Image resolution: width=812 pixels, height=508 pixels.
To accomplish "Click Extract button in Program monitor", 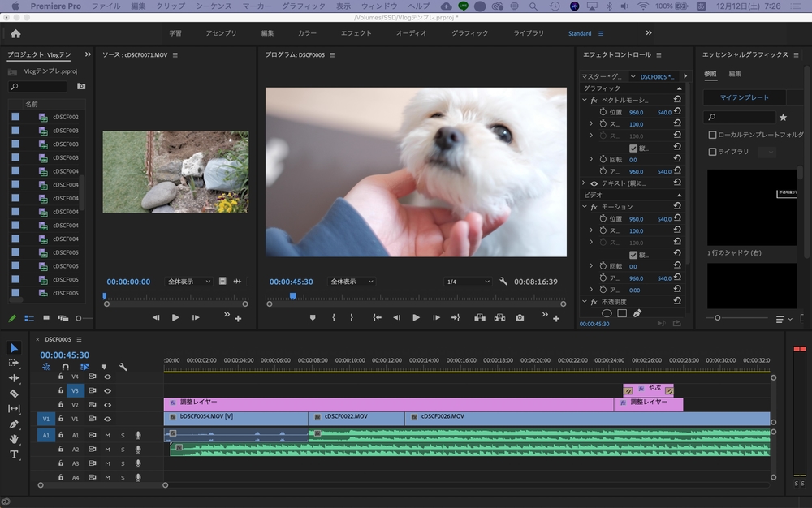I will [499, 317].
